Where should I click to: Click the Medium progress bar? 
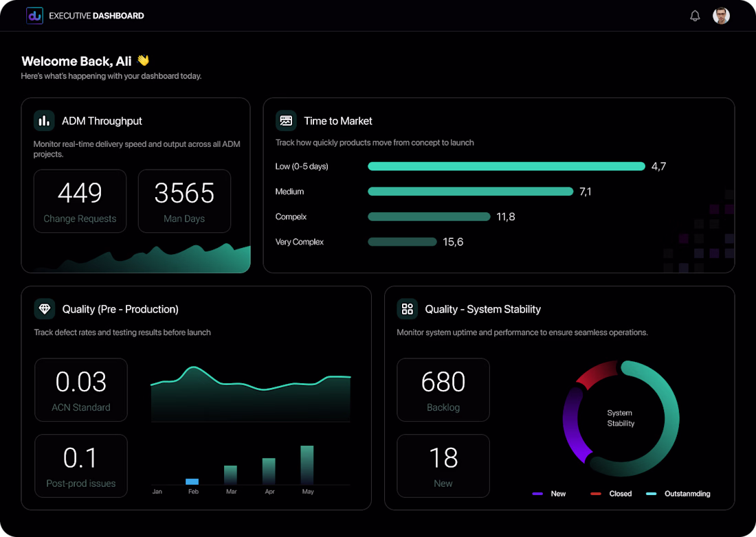point(471,191)
